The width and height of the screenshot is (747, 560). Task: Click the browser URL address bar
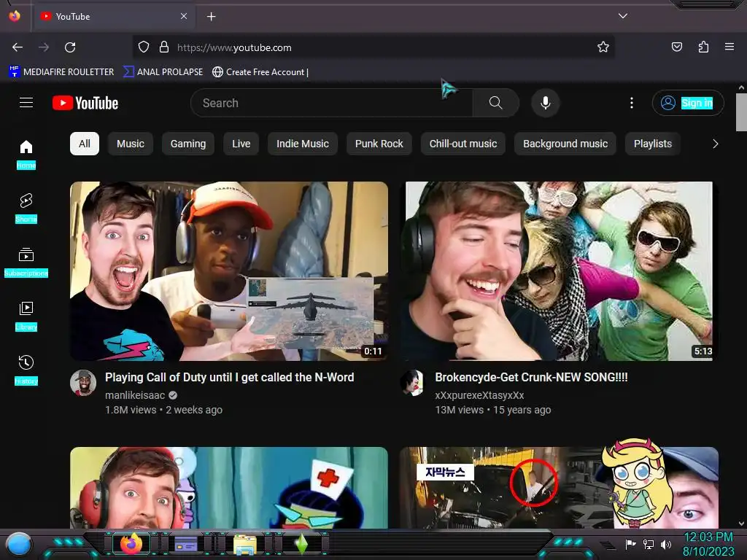(373, 47)
